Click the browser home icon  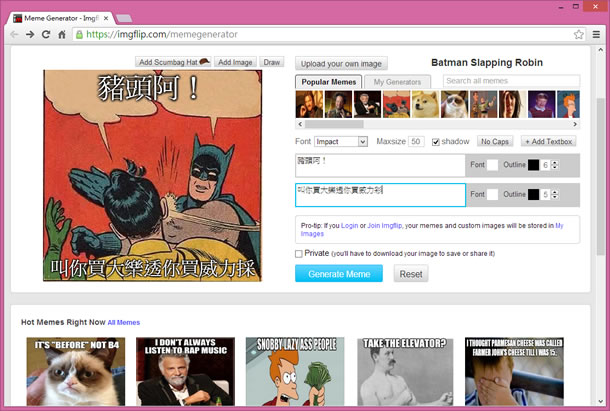coord(62,34)
